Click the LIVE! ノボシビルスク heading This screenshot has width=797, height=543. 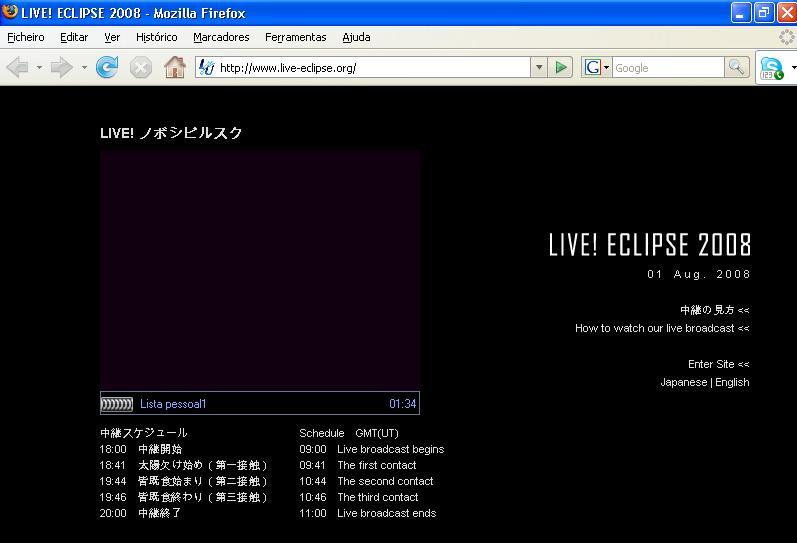(171, 133)
